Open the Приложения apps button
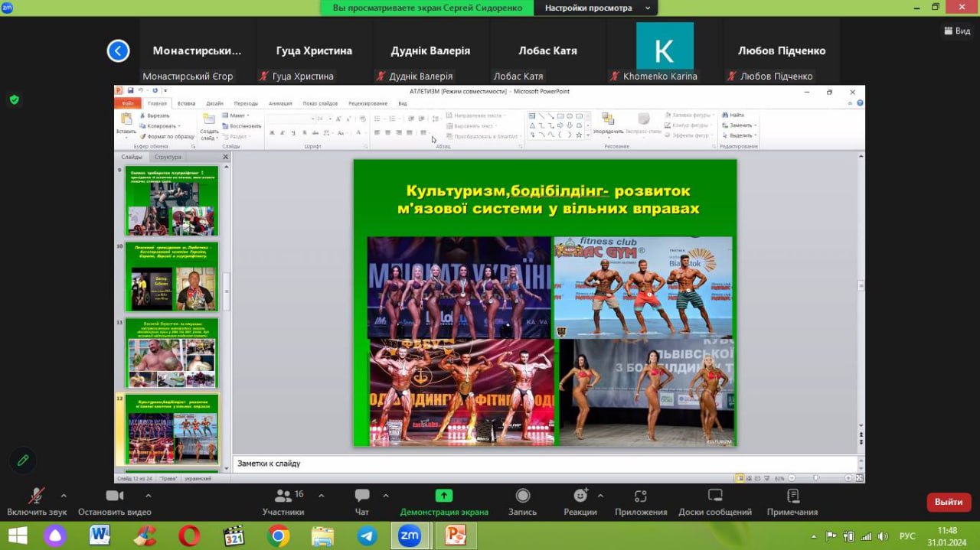This screenshot has width=980, height=550. 641,502
